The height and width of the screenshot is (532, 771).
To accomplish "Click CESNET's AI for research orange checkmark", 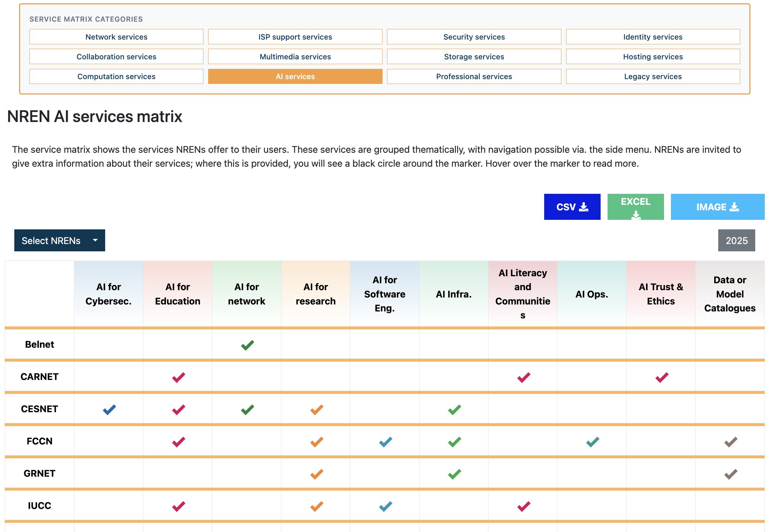I will (317, 409).
